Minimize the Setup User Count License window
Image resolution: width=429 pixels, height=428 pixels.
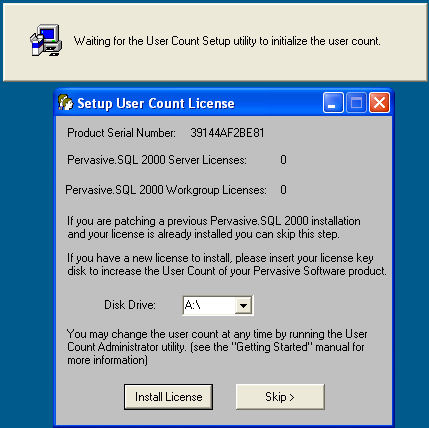tap(333, 103)
